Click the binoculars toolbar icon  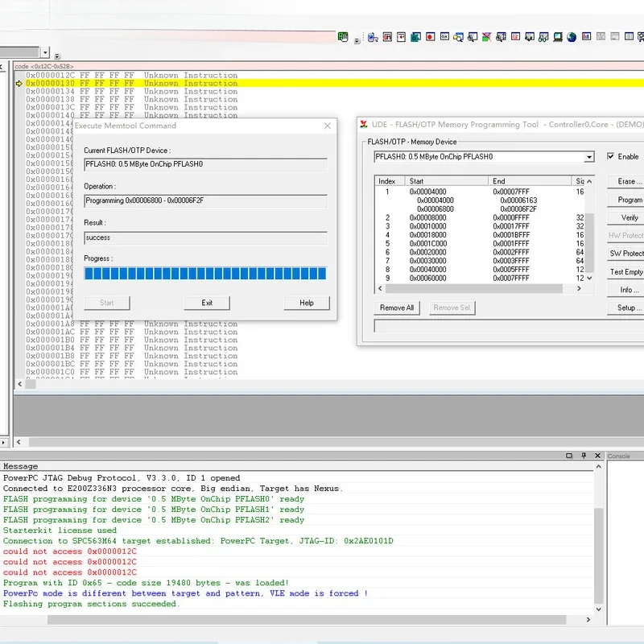pos(542,37)
